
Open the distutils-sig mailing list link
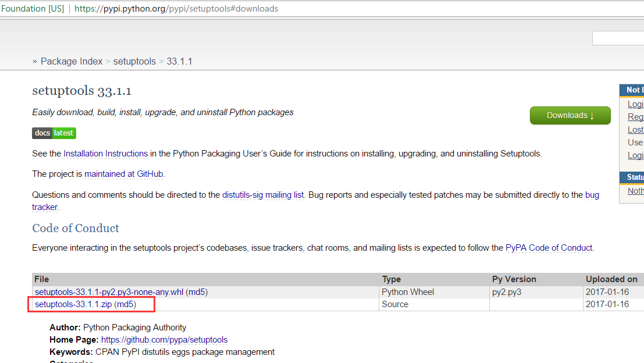[262, 194]
